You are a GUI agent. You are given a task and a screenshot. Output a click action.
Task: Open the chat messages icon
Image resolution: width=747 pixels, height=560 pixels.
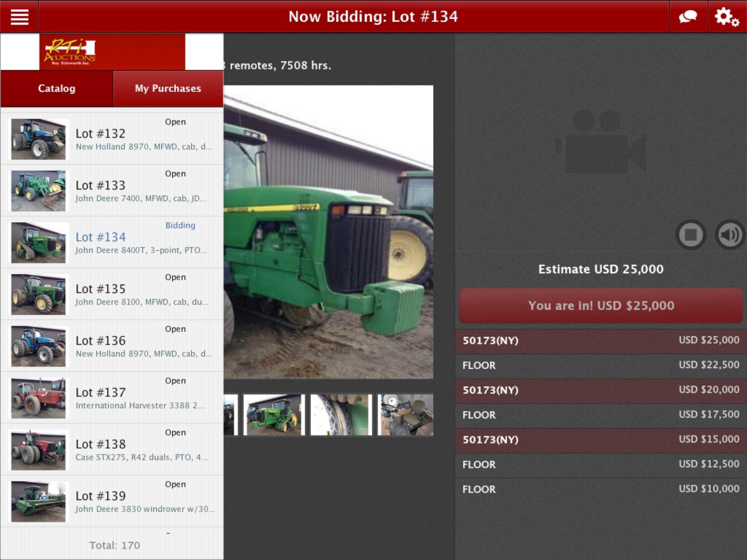[x=688, y=17]
